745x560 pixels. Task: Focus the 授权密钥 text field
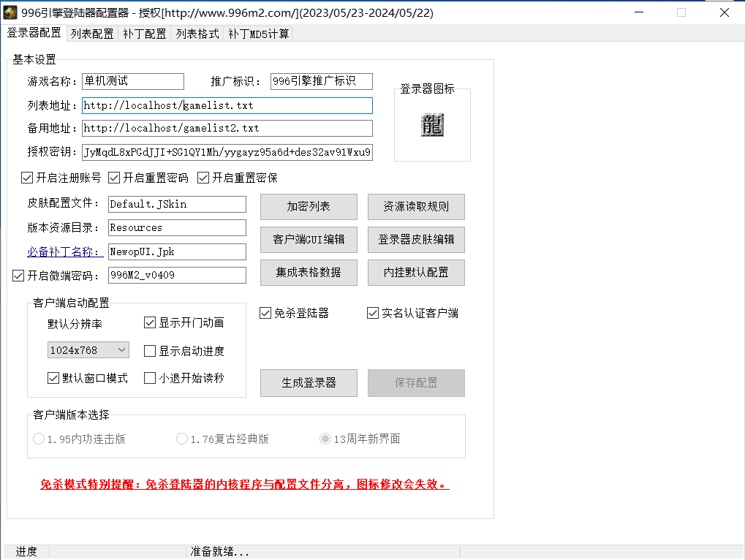click(227, 152)
